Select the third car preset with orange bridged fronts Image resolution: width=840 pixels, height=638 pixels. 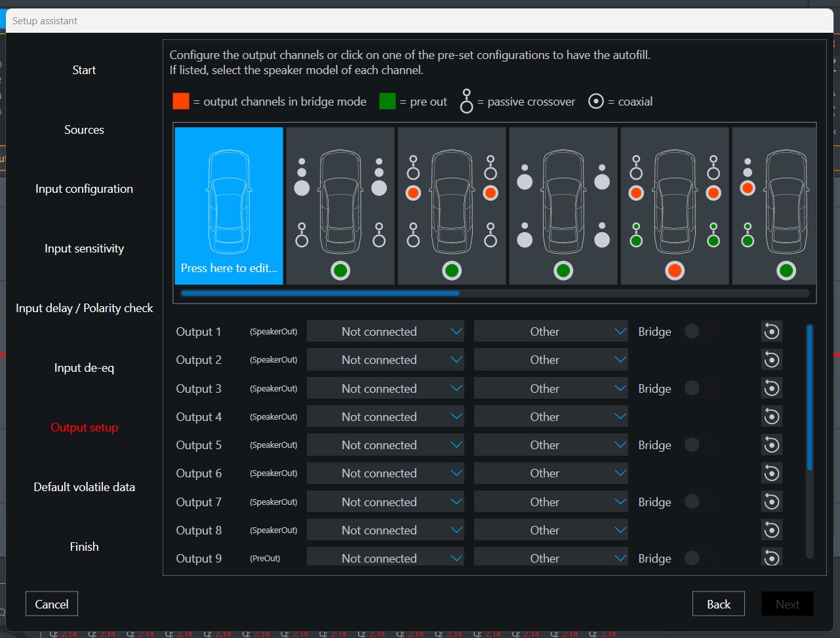[452, 206]
